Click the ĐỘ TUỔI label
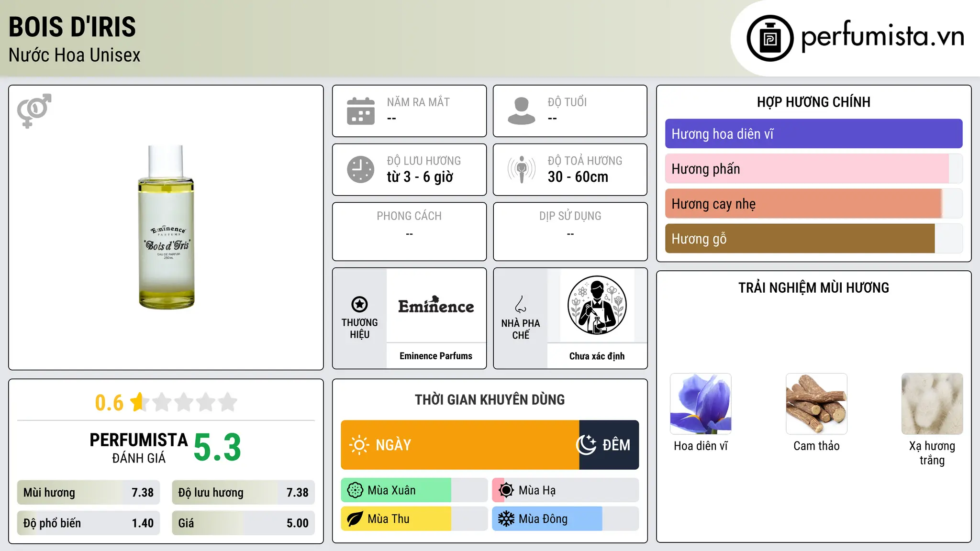The width and height of the screenshot is (980, 551). click(x=567, y=102)
